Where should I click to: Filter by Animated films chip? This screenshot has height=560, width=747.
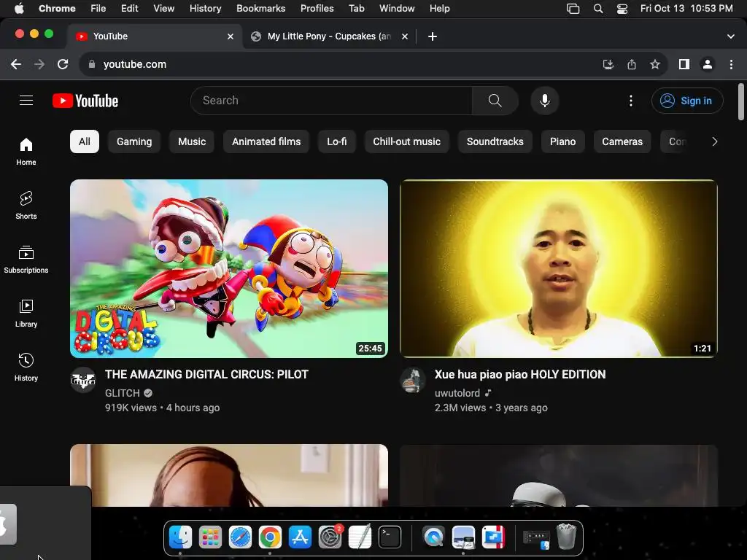click(266, 141)
